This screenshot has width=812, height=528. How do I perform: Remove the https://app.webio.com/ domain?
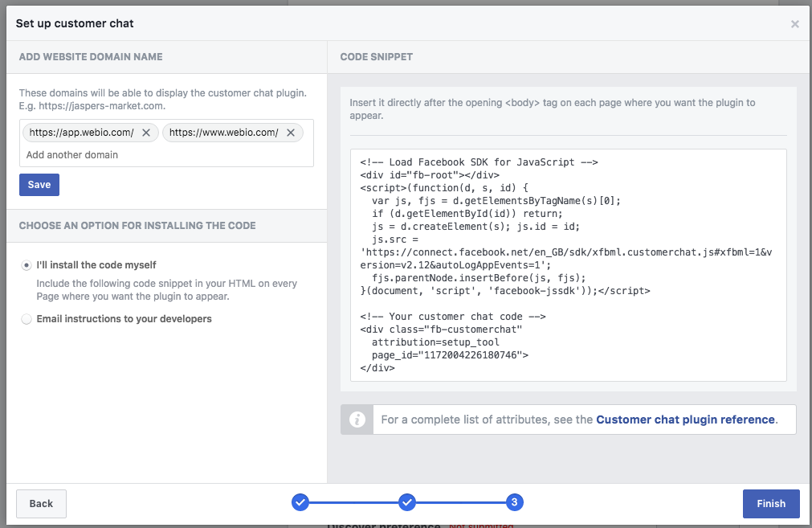tap(146, 133)
